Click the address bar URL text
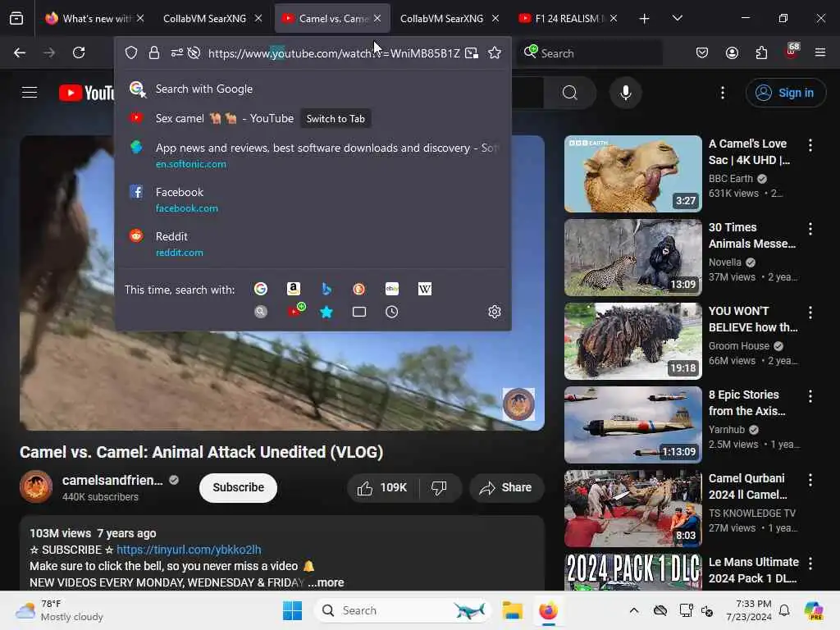 click(x=334, y=53)
